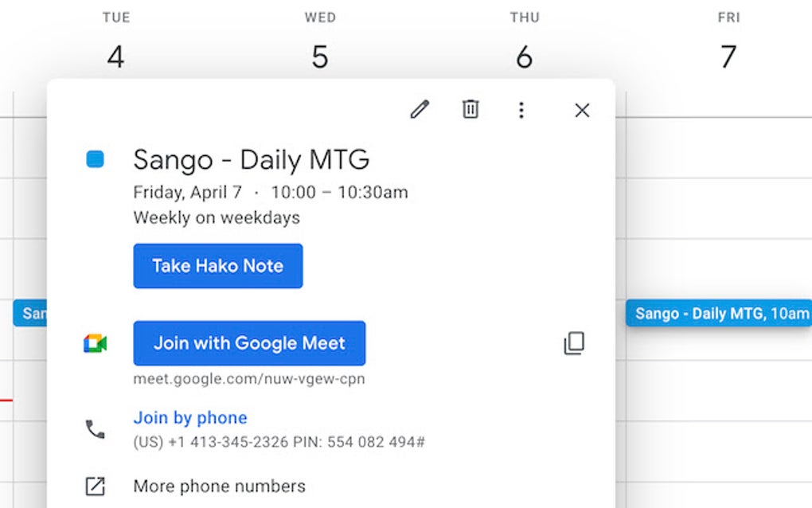Viewport: 812px width, 508px height.
Task: Select the meet.google.com/nuw-vgew-cpn URL text
Action: coord(249,379)
